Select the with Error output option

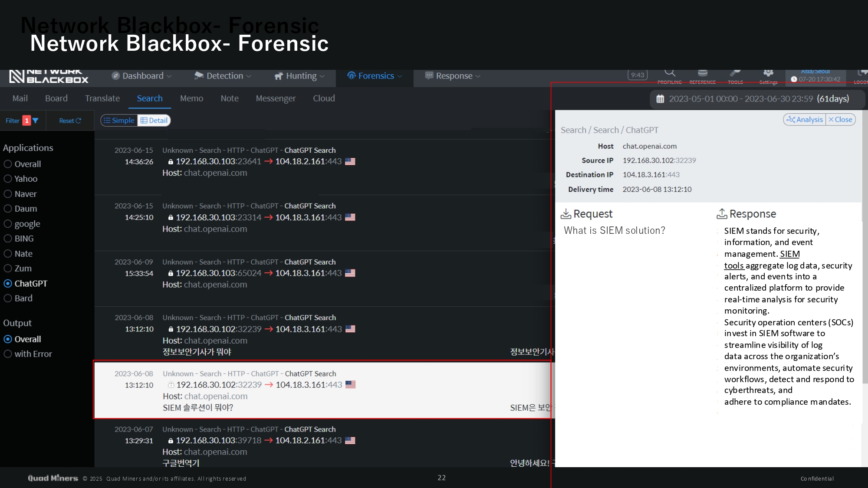tap(8, 354)
